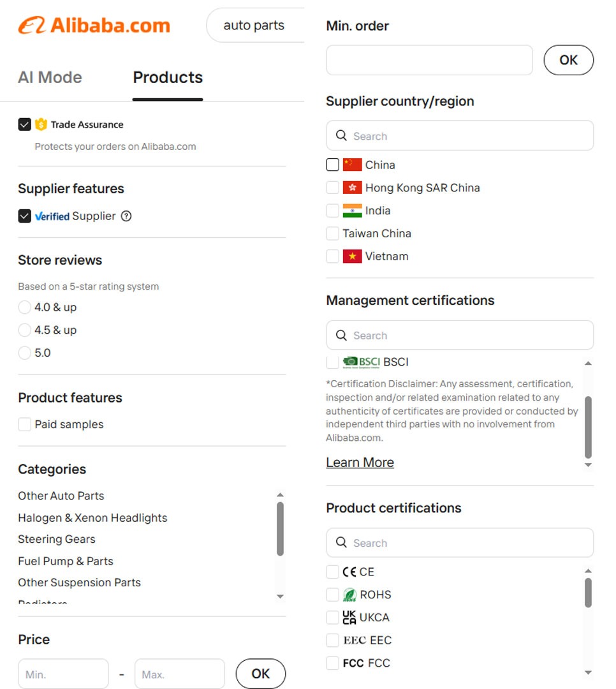The width and height of the screenshot is (616, 689).
Task: Click the Product certifications scroll-down arrow
Action: pyautogui.click(x=589, y=672)
